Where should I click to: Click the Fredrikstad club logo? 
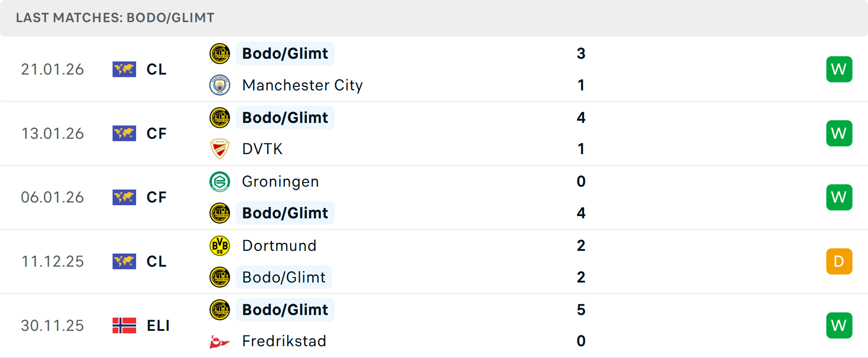coord(220,341)
